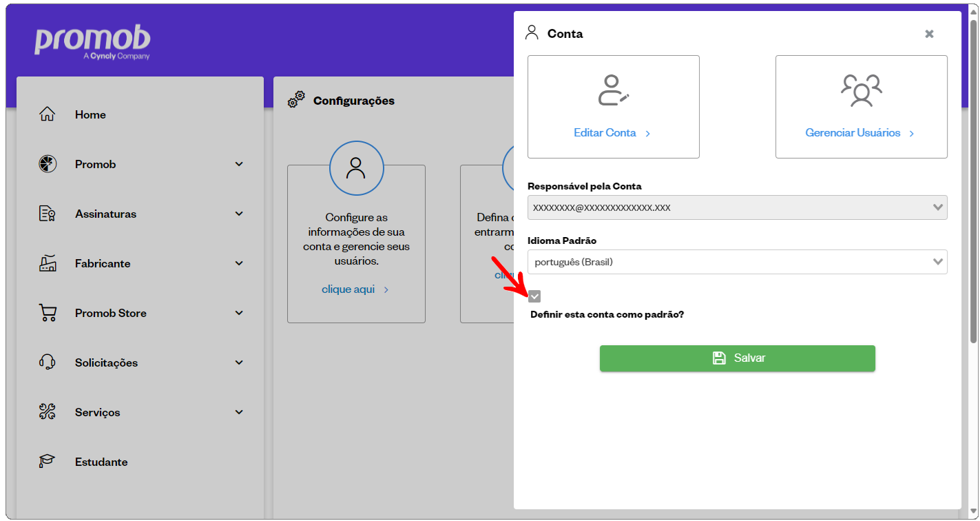Click the Editar Conta user-pencil icon

(x=613, y=90)
